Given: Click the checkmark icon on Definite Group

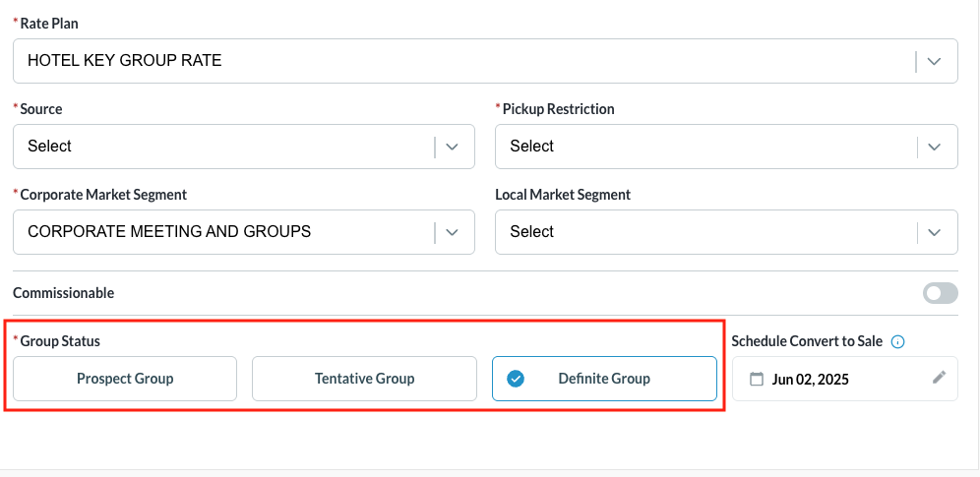Looking at the screenshot, I should (x=516, y=379).
